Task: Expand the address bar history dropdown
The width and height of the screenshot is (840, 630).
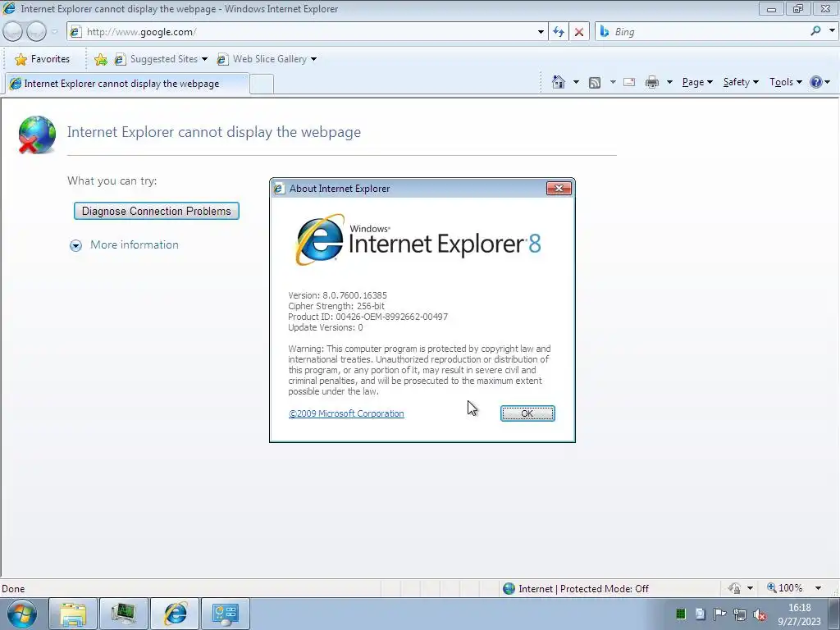Action: pyautogui.click(x=541, y=32)
